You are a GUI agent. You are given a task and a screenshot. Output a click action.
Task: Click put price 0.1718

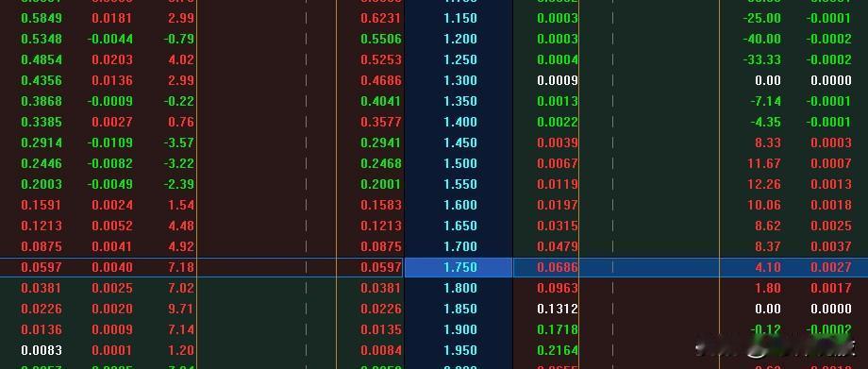click(x=558, y=329)
